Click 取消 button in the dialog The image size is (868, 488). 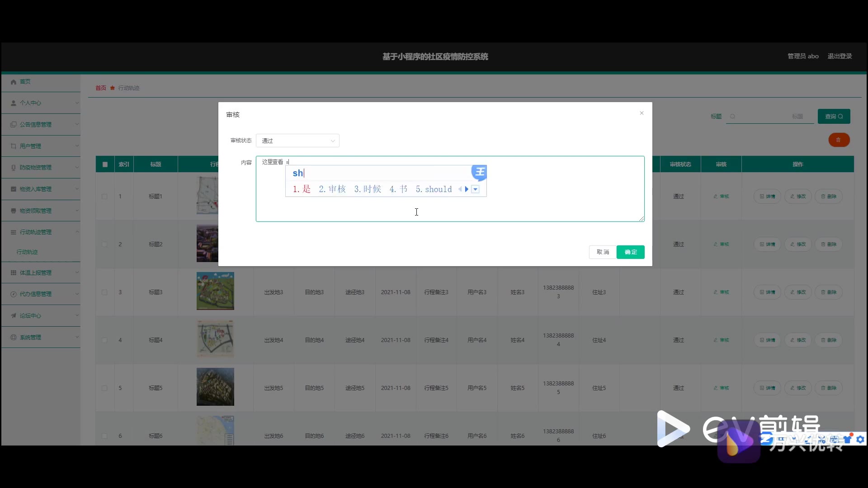pyautogui.click(x=603, y=252)
